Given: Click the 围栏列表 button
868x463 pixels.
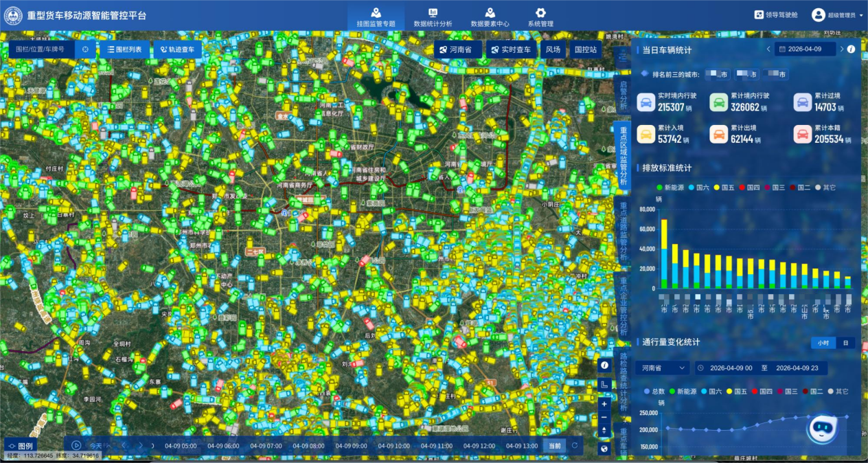Looking at the screenshot, I should [125, 49].
